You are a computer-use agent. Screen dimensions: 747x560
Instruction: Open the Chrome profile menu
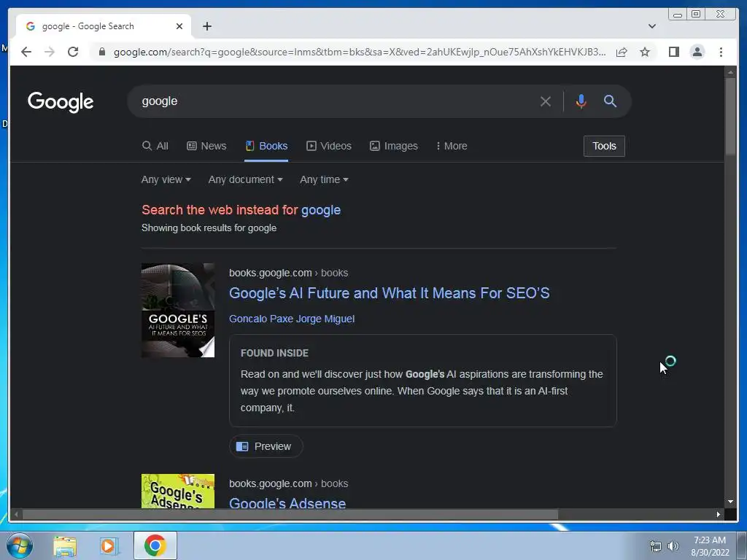point(697,52)
